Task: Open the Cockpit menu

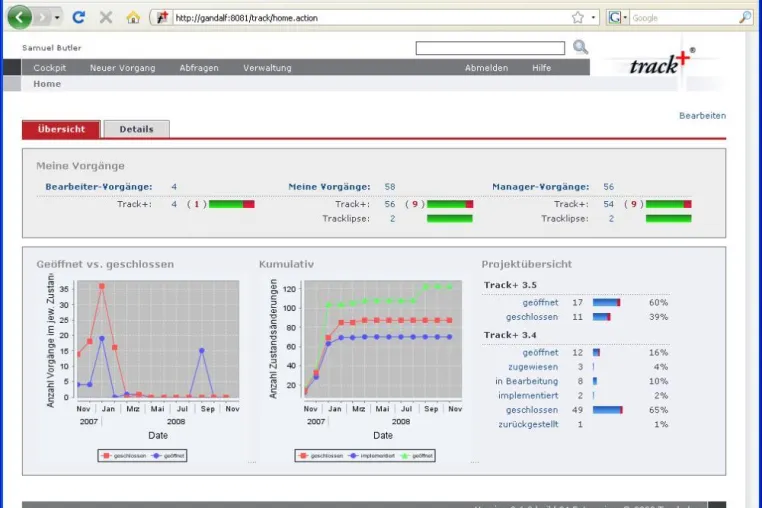Action: (50, 68)
